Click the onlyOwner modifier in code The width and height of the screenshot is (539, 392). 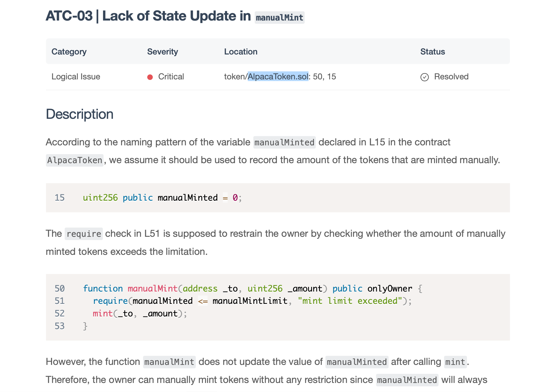coord(389,289)
